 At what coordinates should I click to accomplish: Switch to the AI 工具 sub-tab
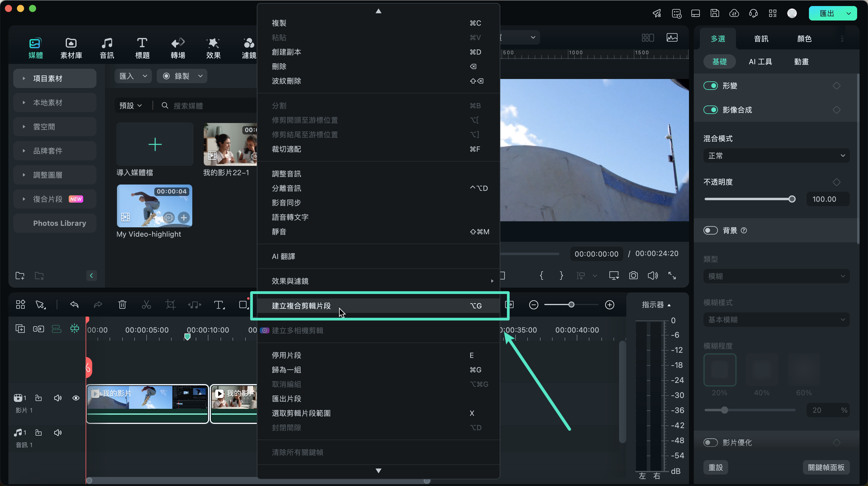[x=760, y=62]
